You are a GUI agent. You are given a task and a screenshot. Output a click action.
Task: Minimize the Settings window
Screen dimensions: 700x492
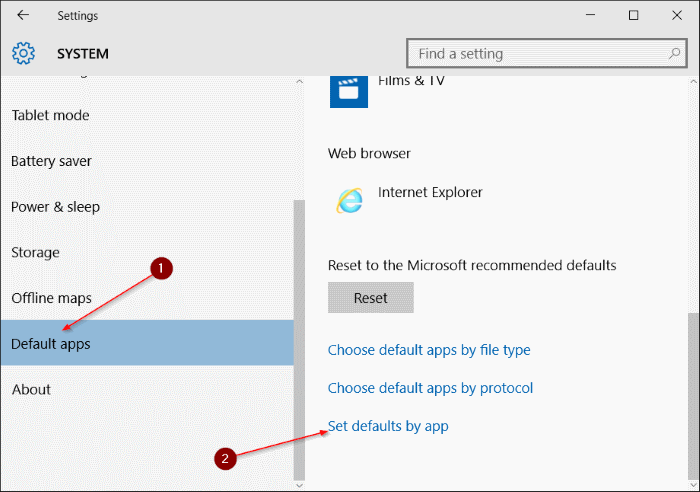pyautogui.click(x=590, y=15)
